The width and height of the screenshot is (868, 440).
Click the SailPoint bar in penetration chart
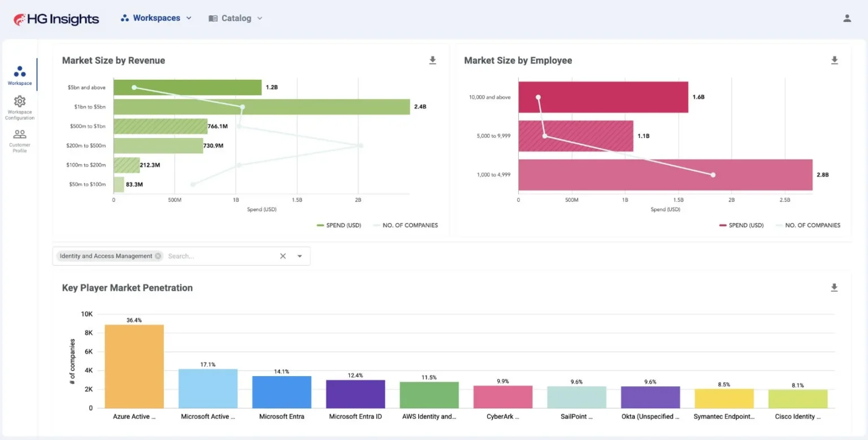tap(576, 397)
